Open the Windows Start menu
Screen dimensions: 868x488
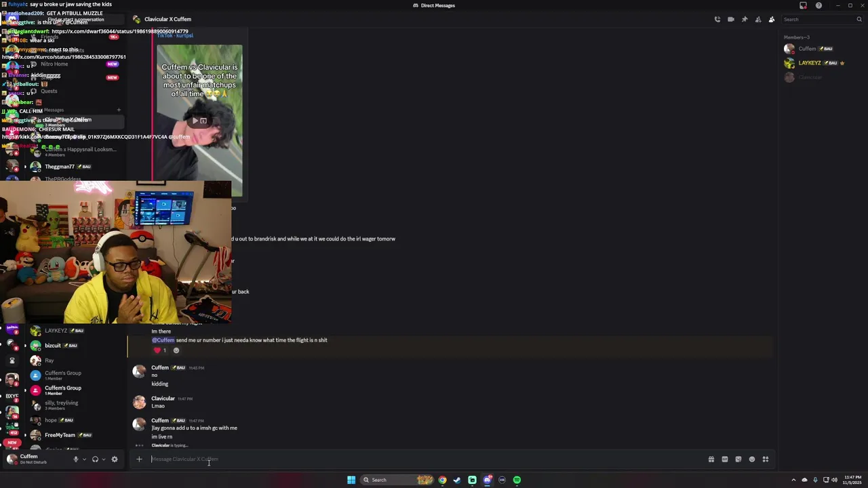click(x=351, y=480)
